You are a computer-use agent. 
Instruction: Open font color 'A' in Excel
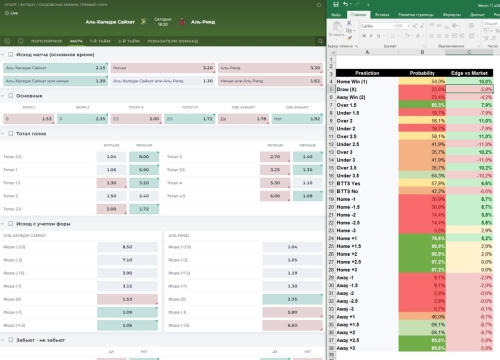417,36
